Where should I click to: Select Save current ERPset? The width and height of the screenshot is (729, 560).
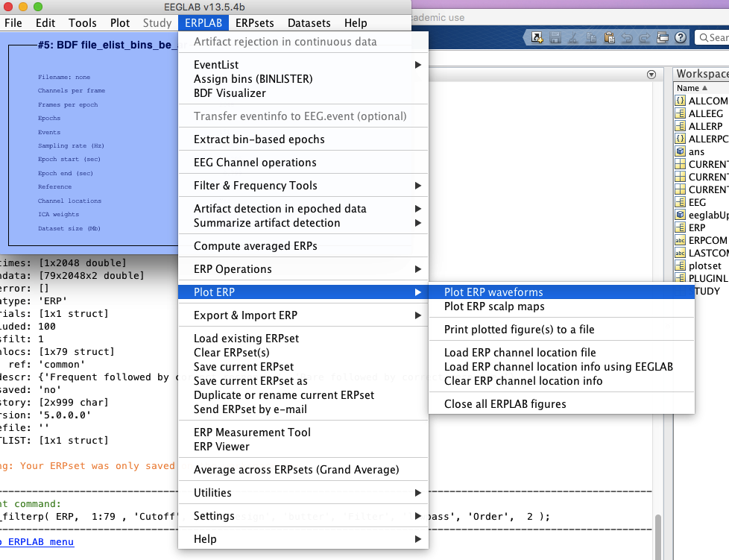tap(303, 367)
